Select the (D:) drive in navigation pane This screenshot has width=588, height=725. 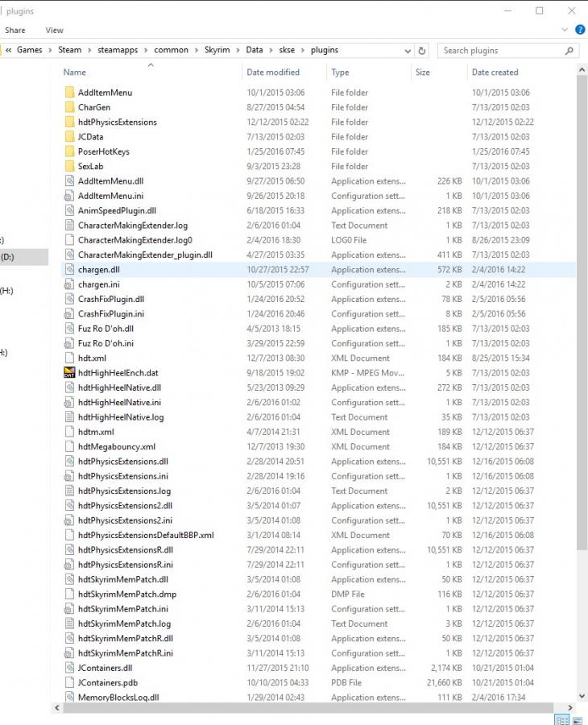23,257
